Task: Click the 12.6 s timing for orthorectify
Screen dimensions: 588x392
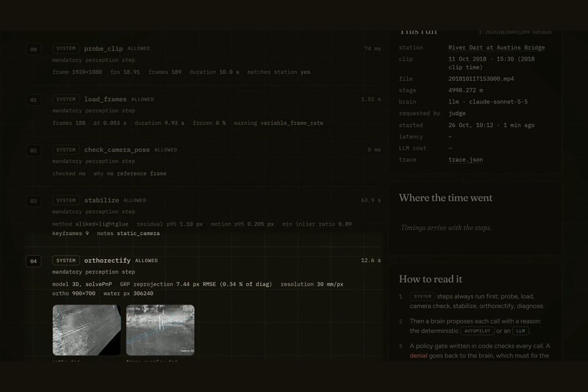Action: (371, 261)
